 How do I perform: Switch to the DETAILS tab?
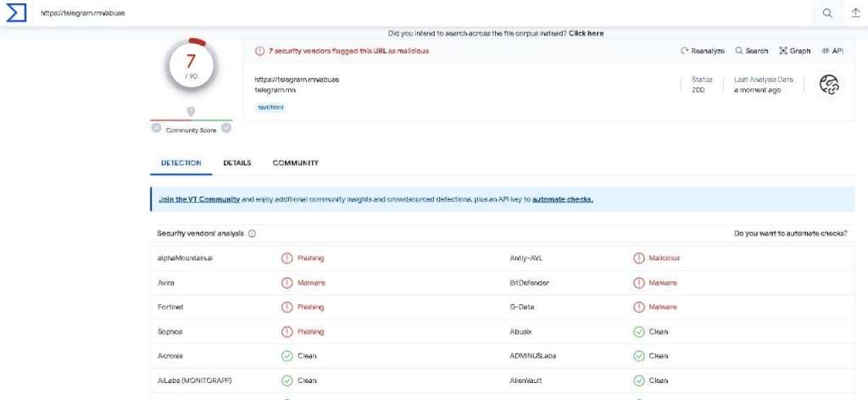click(x=237, y=163)
